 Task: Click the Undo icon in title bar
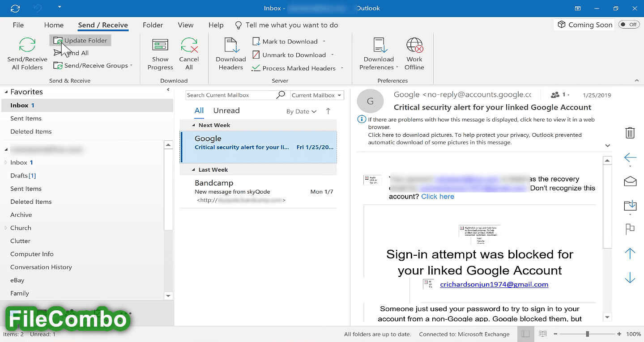[38, 8]
